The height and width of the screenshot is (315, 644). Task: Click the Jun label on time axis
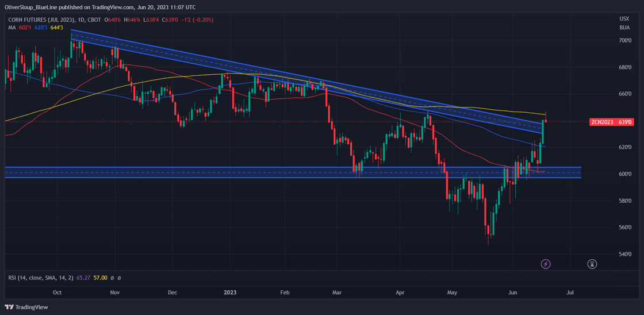[x=512, y=293]
